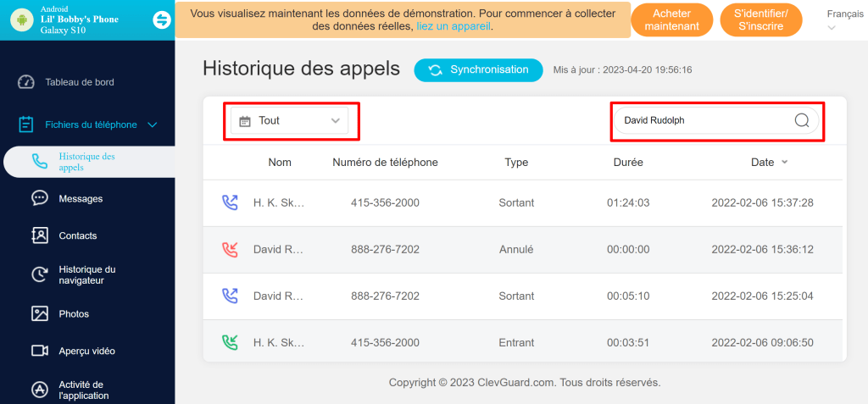Viewport: 868px width, 404px height.
Task: Click the Durée column header
Action: (628, 162)
